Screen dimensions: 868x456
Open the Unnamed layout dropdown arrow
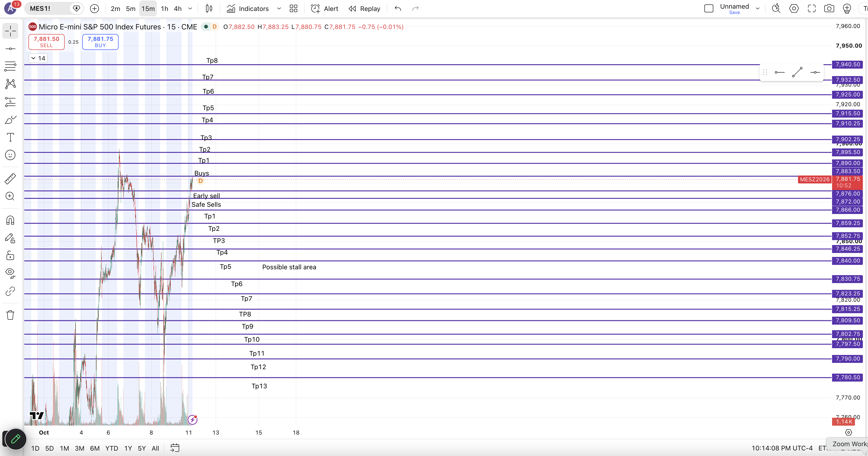758,8
